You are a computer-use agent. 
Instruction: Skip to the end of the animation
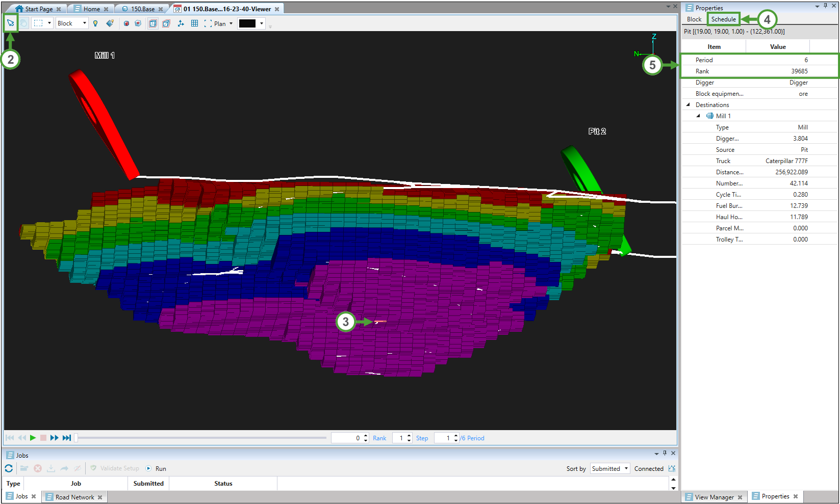[67, 438]
